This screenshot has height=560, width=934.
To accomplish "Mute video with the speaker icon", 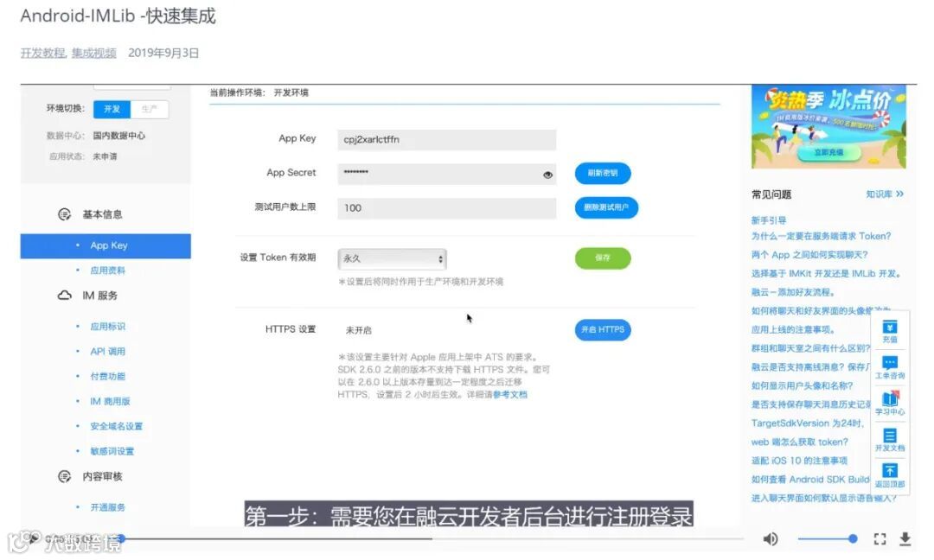I will pos(771,539).
